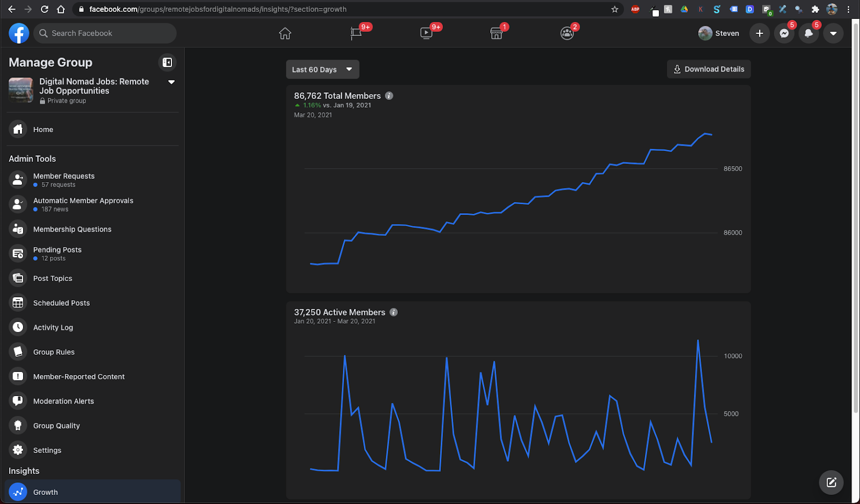Expand the group switcher chevron
860x504 pixels.
pos(171,82)
